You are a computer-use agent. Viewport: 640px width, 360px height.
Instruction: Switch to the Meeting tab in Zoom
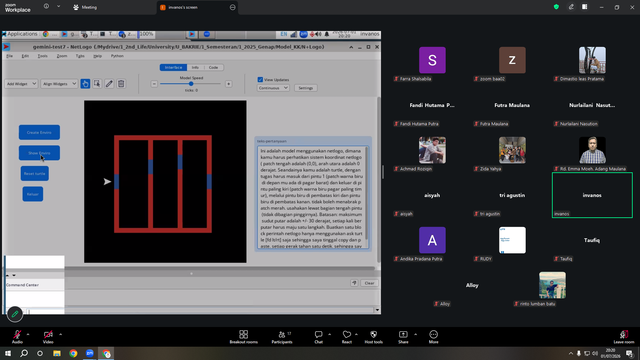85,7
